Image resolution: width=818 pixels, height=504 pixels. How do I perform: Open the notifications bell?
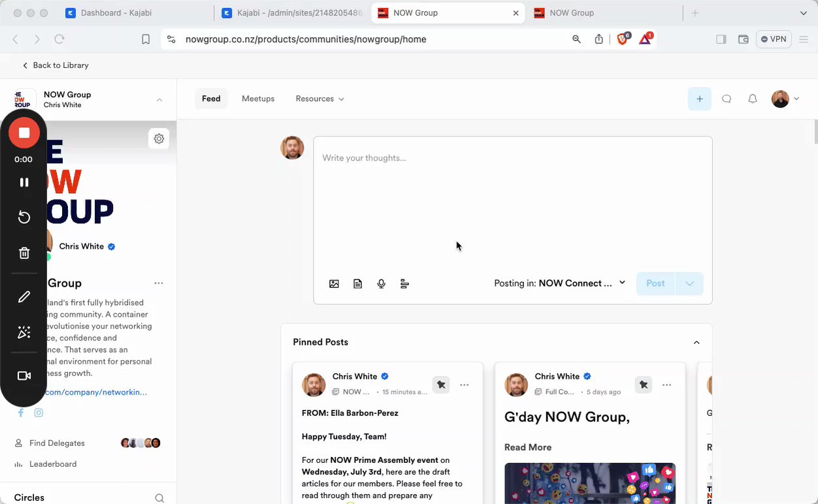click(753, 99)
